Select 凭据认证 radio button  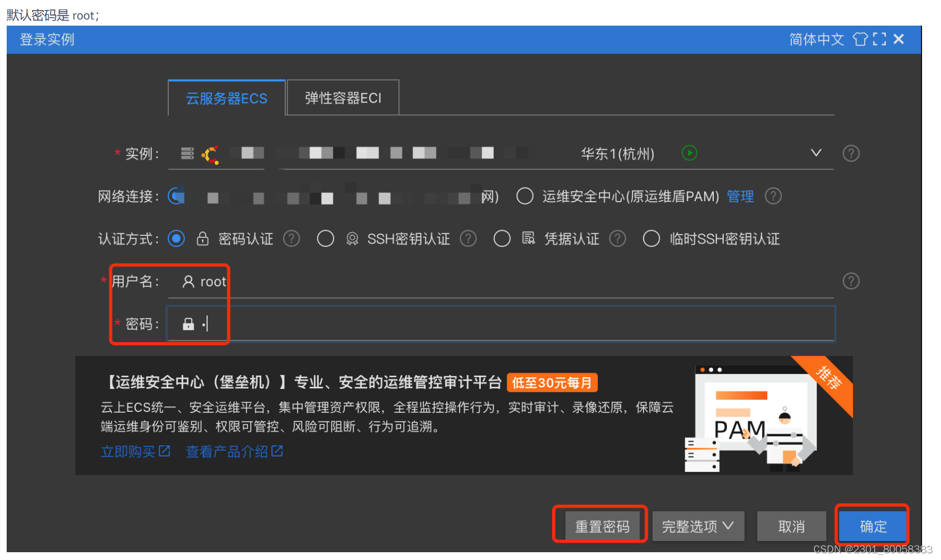point(502,239)
